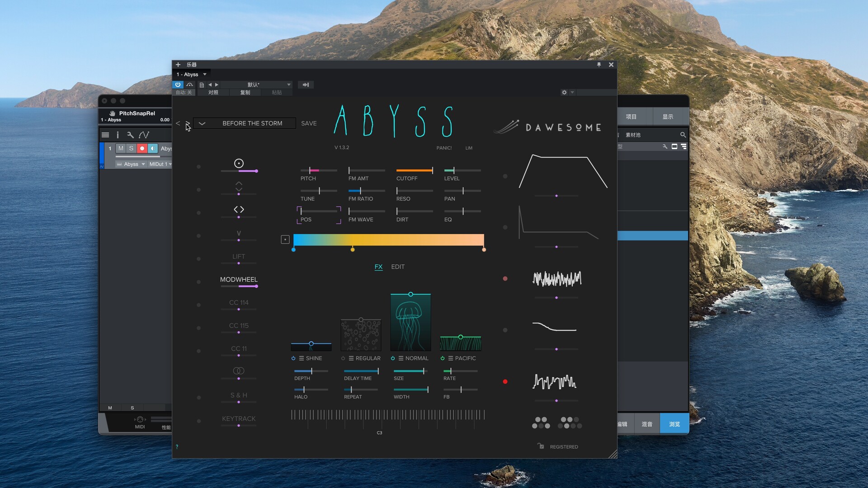This screenshot has width=868, height=488.
Task: Switch to the EDIT tab
Action: tap(397, 267)
